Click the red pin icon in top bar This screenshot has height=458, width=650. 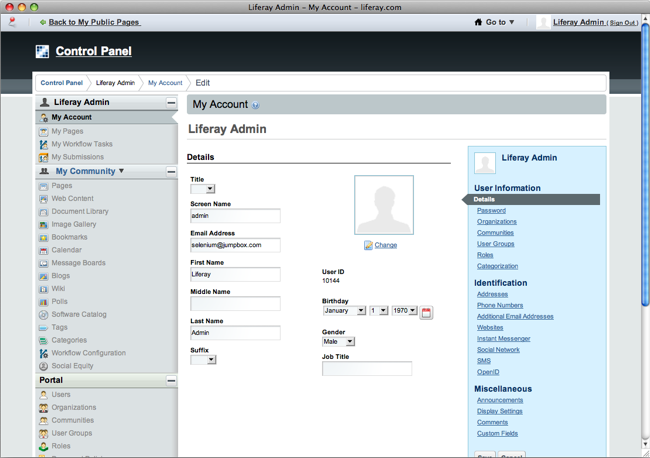[x=12, y=22]
